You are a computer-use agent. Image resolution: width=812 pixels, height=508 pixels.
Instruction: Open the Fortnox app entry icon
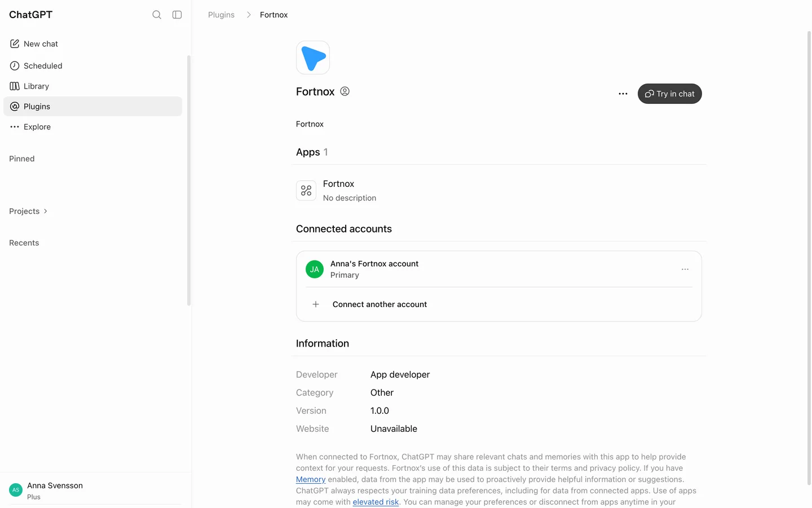coord(306,191)
